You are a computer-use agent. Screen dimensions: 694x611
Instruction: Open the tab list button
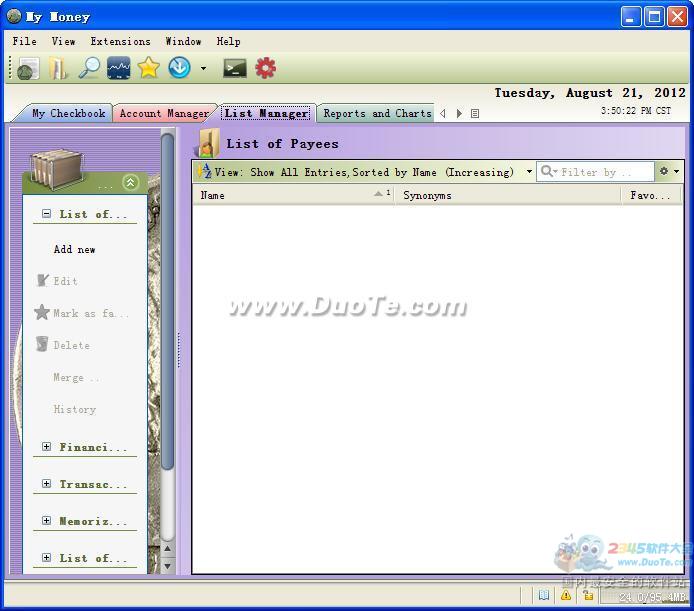coord(474,114)
